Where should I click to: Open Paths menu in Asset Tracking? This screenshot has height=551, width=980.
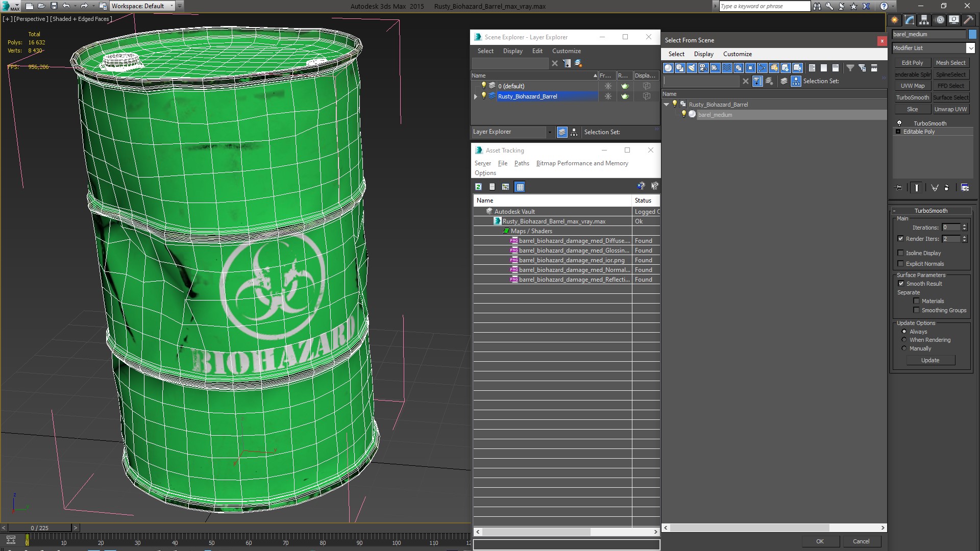click(x=522, y=163)
